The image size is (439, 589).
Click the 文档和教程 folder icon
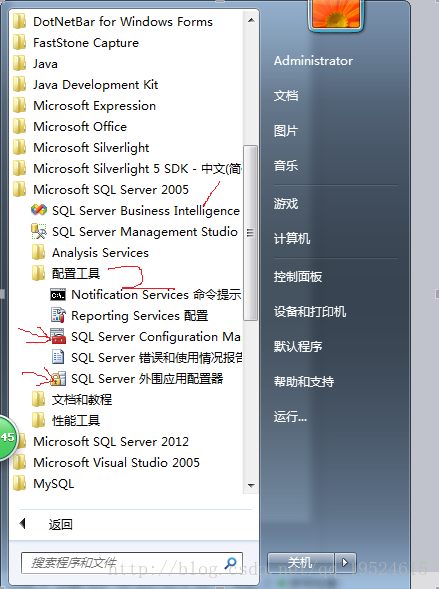click(38, 399)
